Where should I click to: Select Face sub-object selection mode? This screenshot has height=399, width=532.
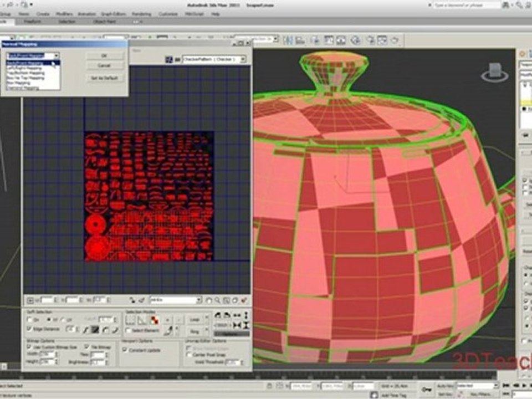click(154, 320)
